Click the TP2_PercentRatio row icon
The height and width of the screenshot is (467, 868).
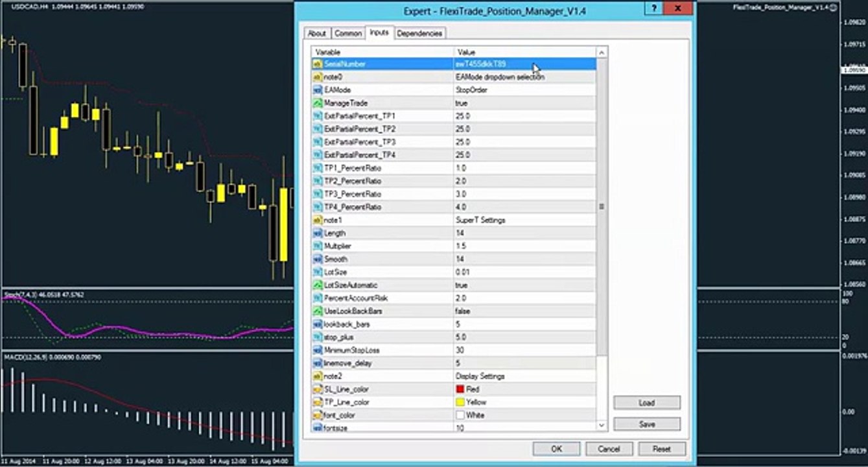pos(318,181)
